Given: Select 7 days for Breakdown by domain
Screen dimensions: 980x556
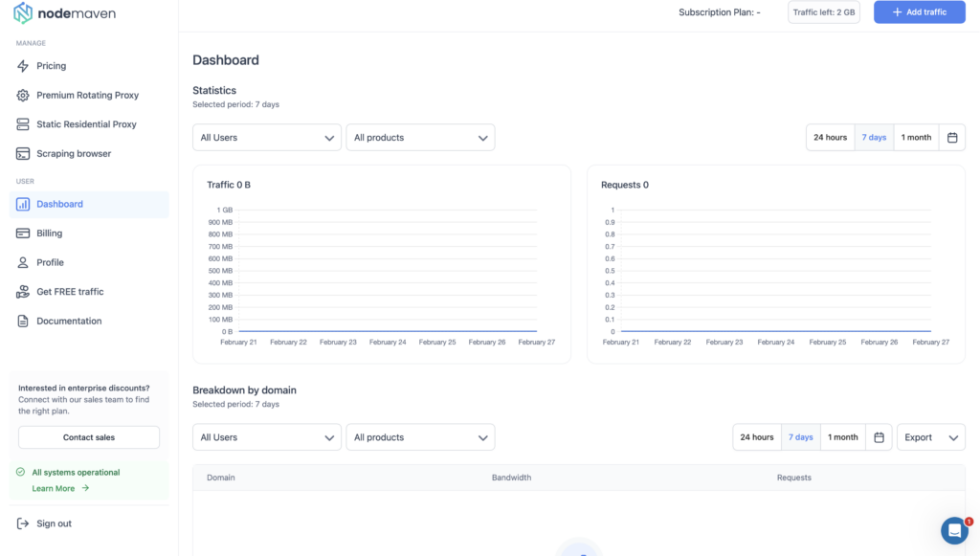Looking at the screenshot, I should pyautogui.click(x=801, y=437).
